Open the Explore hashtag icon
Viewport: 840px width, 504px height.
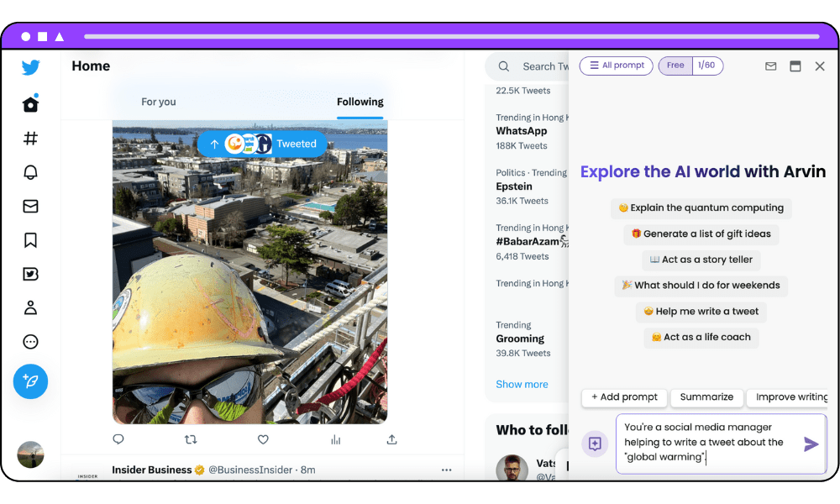[x=30, y=138]
